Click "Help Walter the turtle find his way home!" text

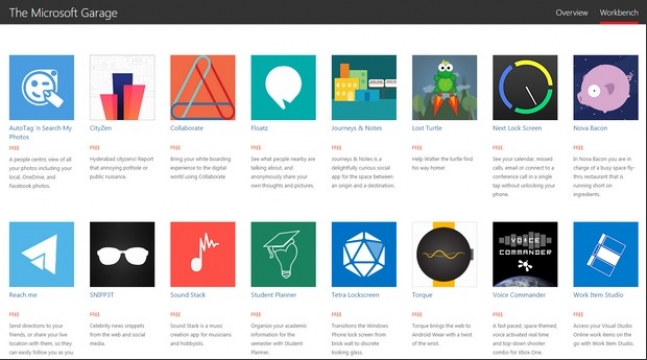(442, 163)
